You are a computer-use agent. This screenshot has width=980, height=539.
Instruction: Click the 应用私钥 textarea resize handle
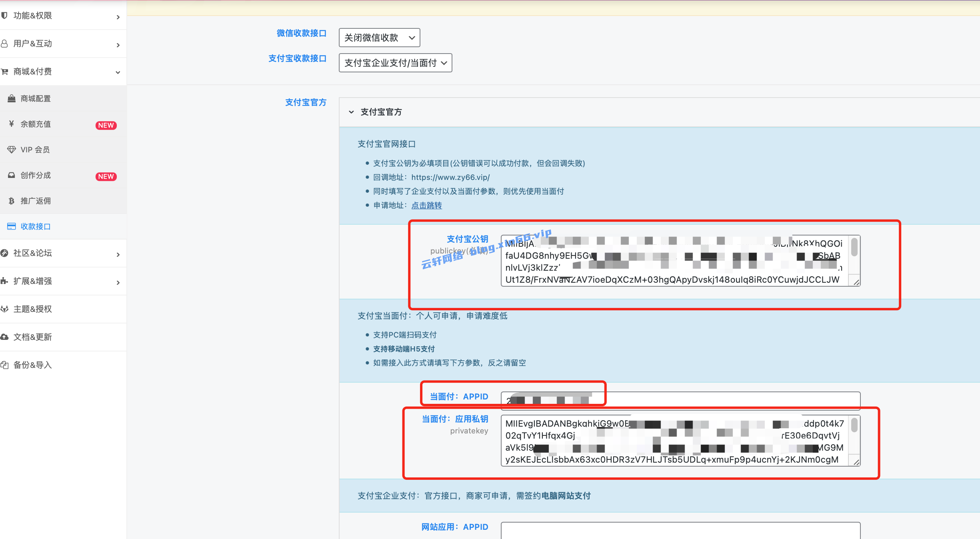[x=856, y=462]
